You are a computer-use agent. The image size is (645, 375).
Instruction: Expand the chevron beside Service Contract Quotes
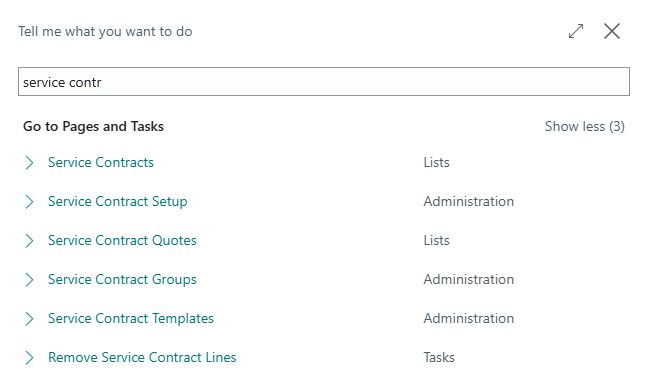tap(29, 241)
